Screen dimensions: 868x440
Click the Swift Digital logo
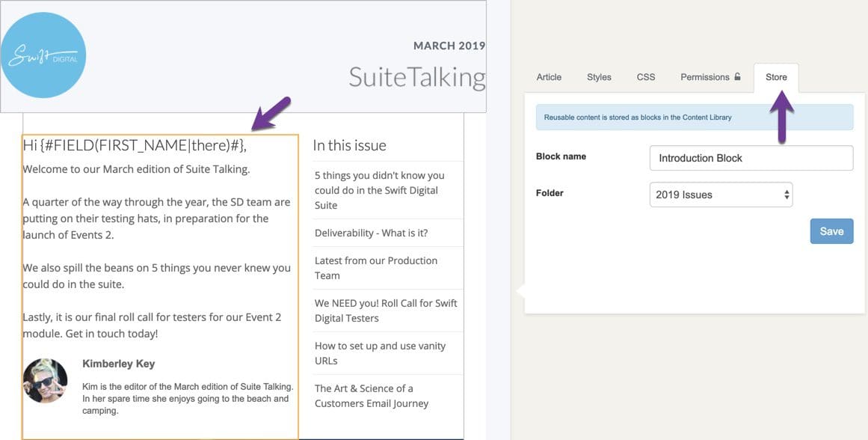click(x=43, y=55)
